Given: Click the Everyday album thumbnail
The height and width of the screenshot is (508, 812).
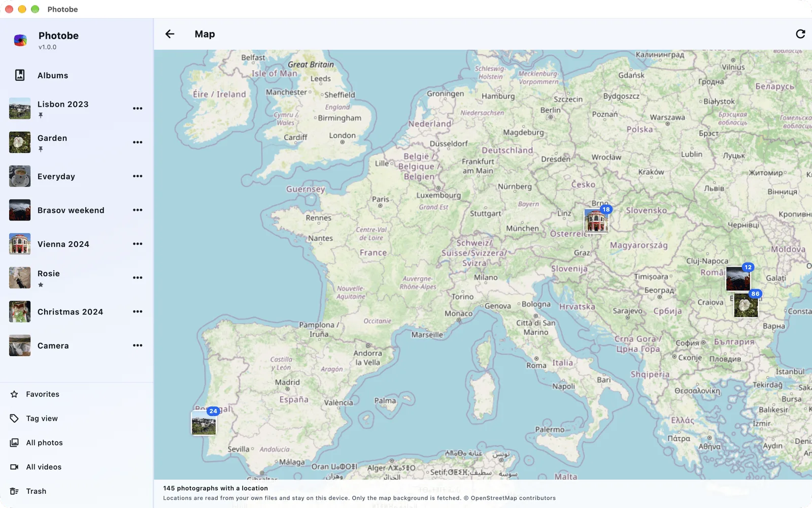Looking at the screenshot, I should pos(20,176).
